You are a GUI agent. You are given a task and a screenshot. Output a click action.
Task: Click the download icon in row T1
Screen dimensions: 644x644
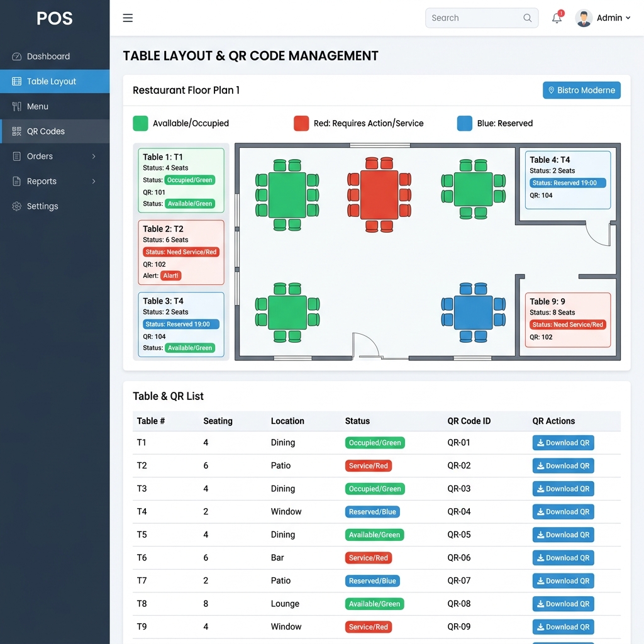coord(540,443)
